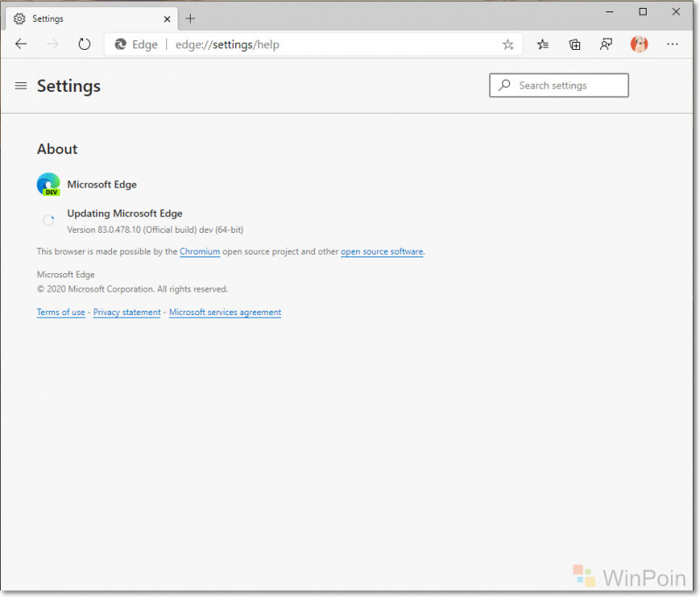
Task: Open the user profile avatar
Action: [x=639, y=44]
